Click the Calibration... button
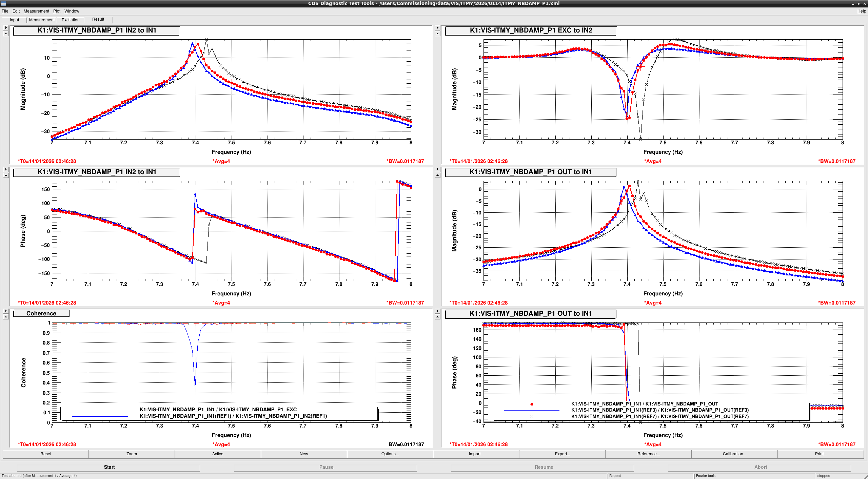Image resolution: width=868 pixels, height=479 pixels. coord(734,454)
